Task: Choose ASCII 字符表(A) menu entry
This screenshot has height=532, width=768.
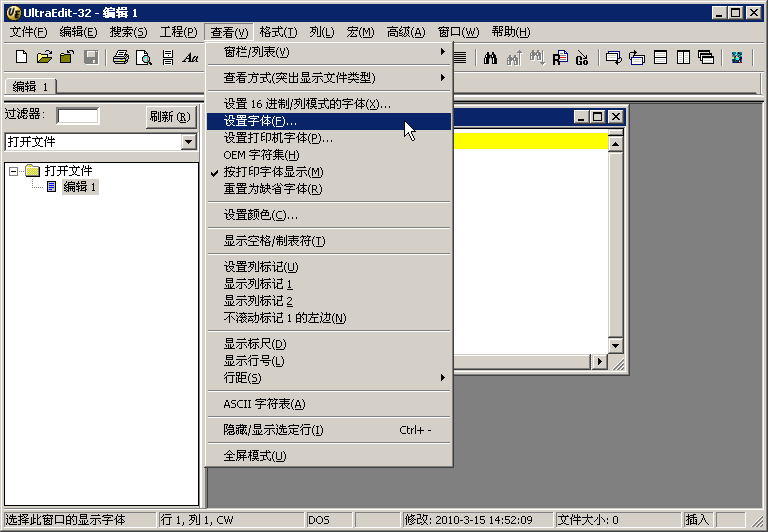Action: [328, 404]
